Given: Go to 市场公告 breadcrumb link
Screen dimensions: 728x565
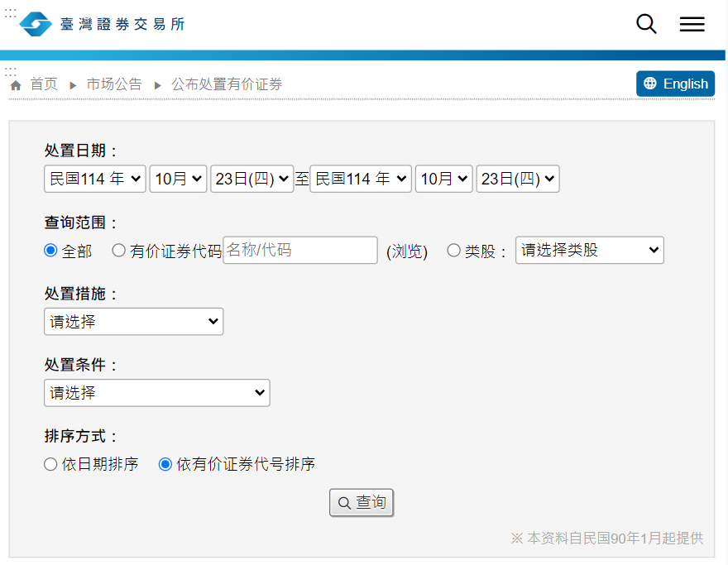Looking at the screenshot, I should pyautogui.click(x=114, y=84).
